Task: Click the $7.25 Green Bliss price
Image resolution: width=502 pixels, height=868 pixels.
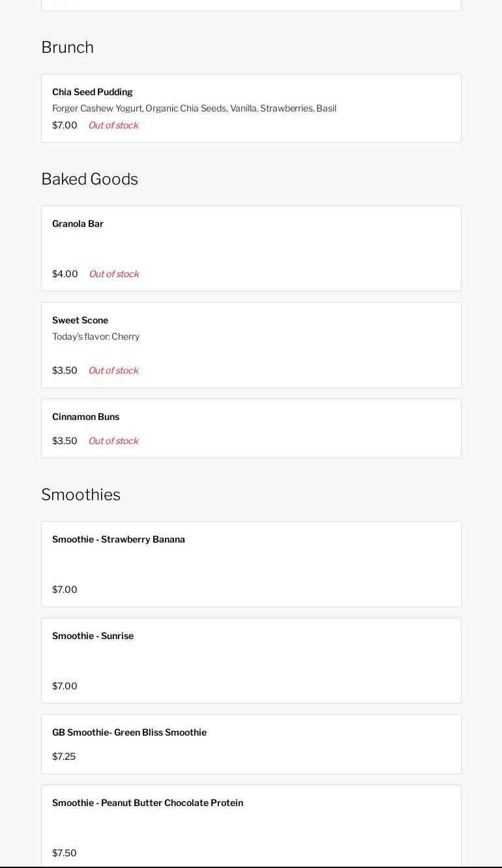Action: click(64, 756)
